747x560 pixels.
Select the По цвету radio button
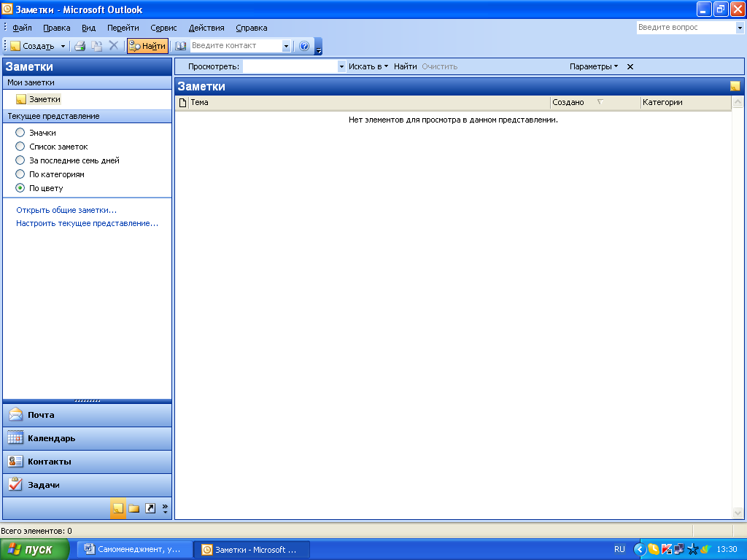click(x=20, y=187)
